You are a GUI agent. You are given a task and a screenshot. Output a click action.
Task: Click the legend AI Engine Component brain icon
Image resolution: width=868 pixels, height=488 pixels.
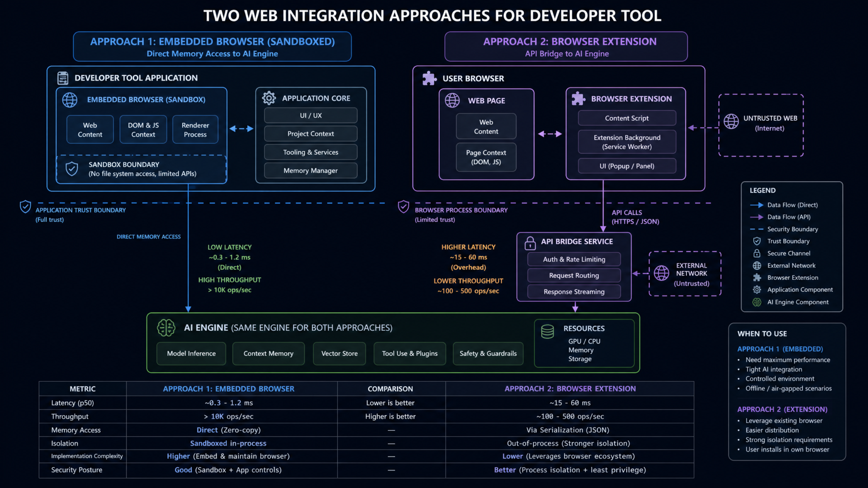point(757,302)
